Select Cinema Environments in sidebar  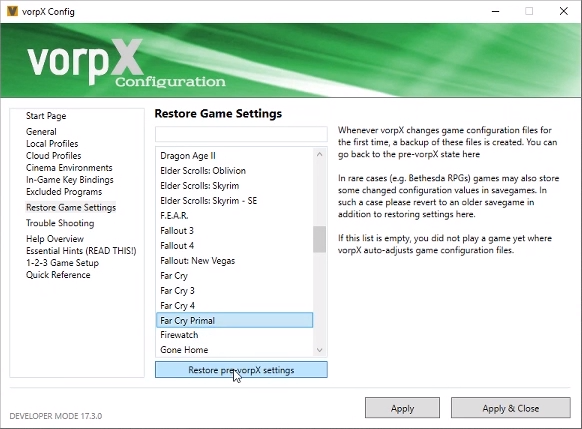[x=69, y=168]
